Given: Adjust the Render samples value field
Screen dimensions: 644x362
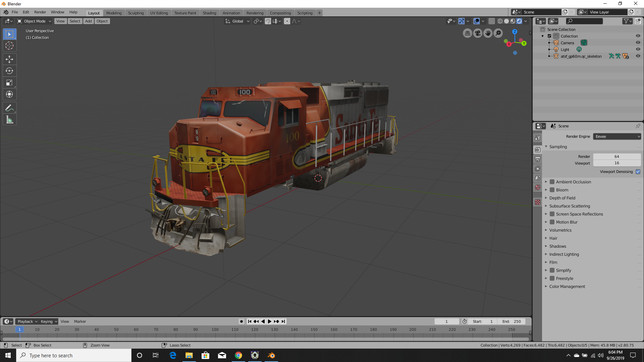Looking at the screenshot, I should click(x=617, y=157).
